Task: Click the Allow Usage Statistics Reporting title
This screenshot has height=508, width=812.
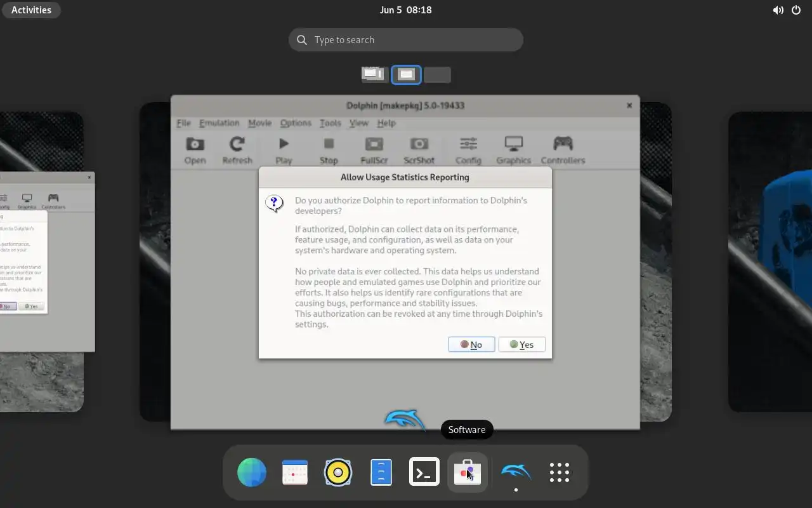Action: [x=405, y=177]
